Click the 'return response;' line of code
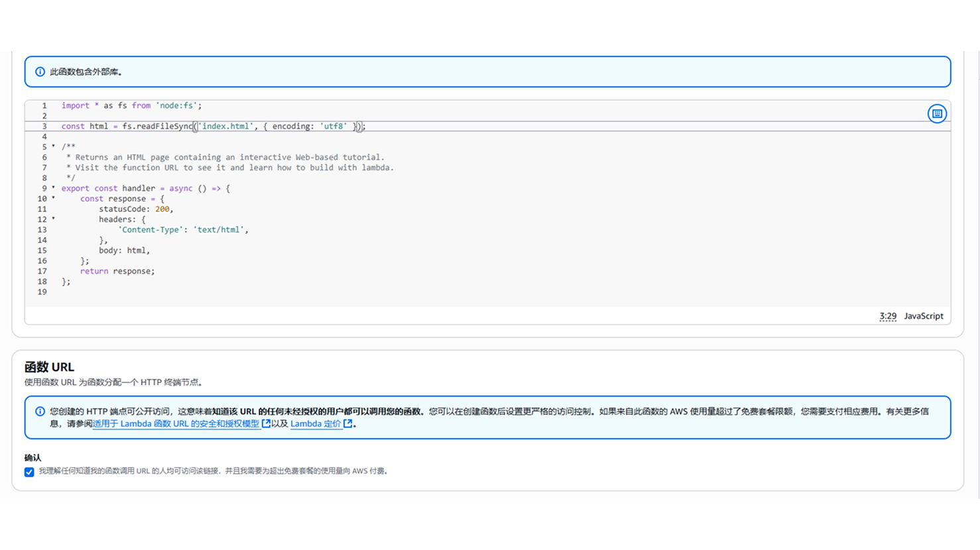 click(117, 271)
